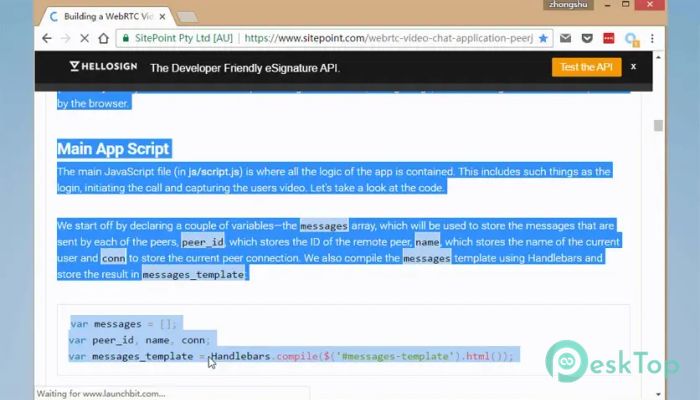This screenshot has width=700, height=400.
Task: Click the inline code word peer_id
Action: [203, 242]
